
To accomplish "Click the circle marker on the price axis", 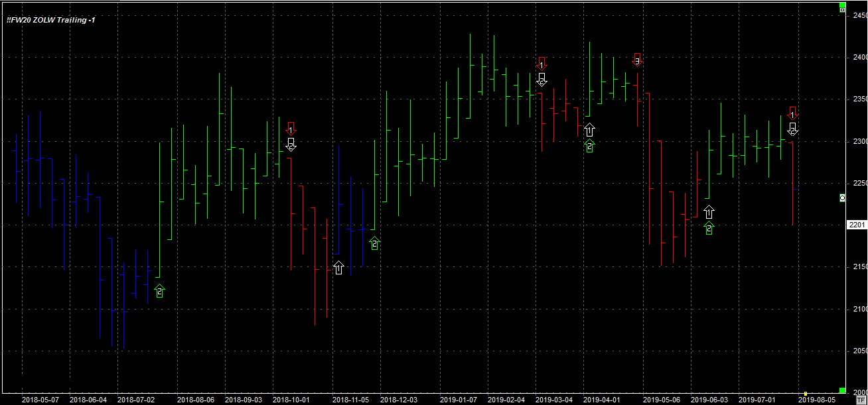I will coord(842,198).
